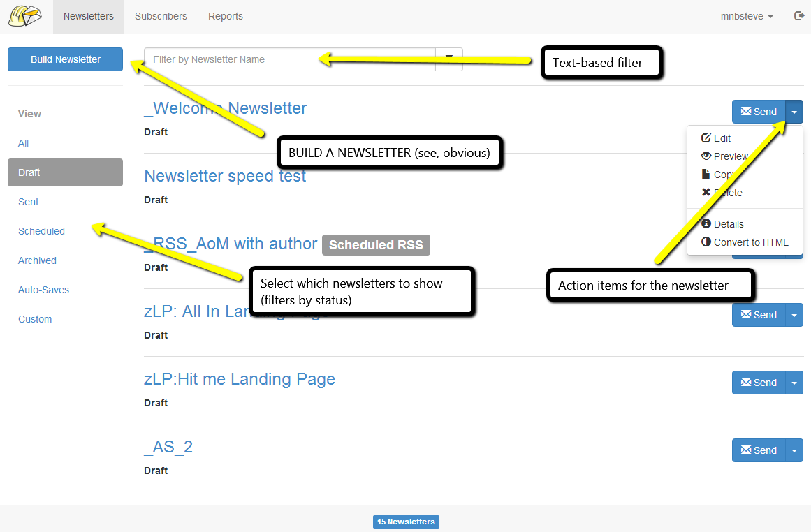Switch to the Subscribers tab
The image size is (811, 532).
pyautogui.click(x=161, y=17)
